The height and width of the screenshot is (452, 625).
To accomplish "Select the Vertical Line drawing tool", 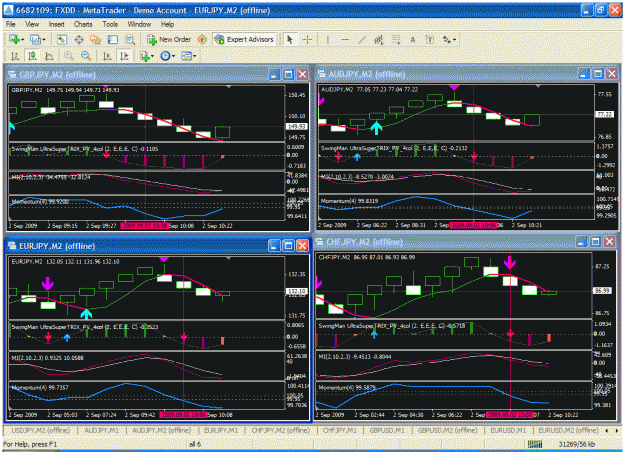I will (328, 39).
